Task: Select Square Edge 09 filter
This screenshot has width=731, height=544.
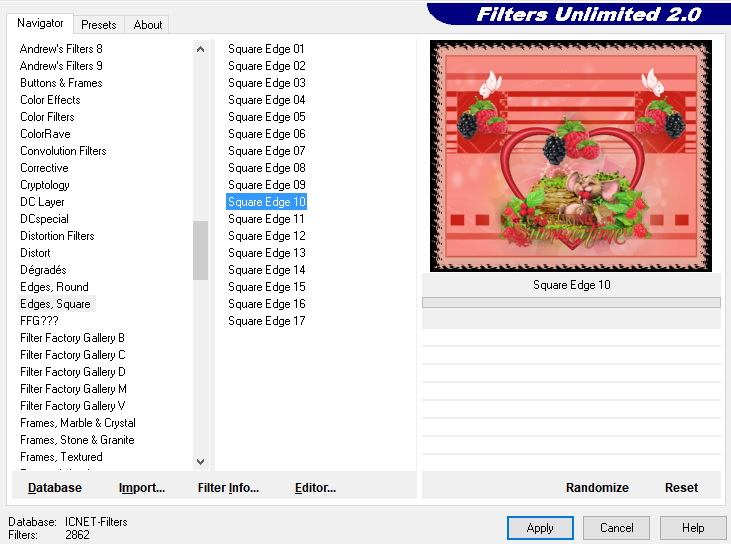Action: point(266,185)
